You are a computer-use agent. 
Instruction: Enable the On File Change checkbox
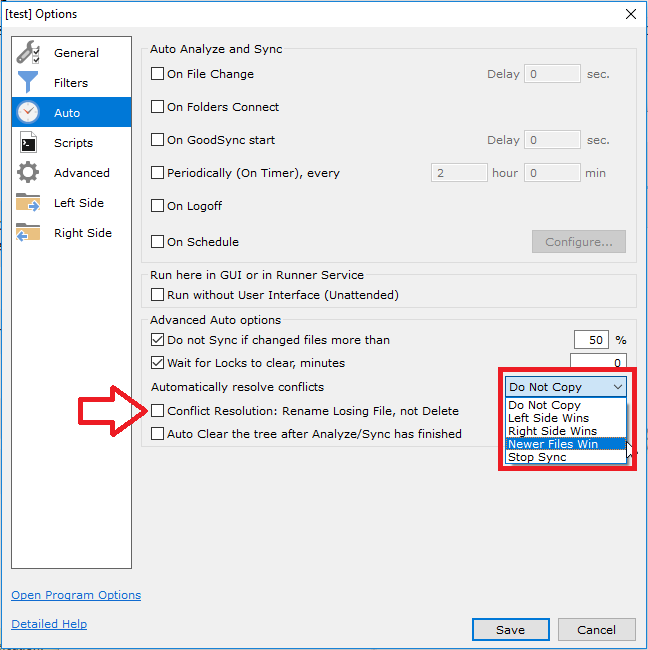(157, 74)
